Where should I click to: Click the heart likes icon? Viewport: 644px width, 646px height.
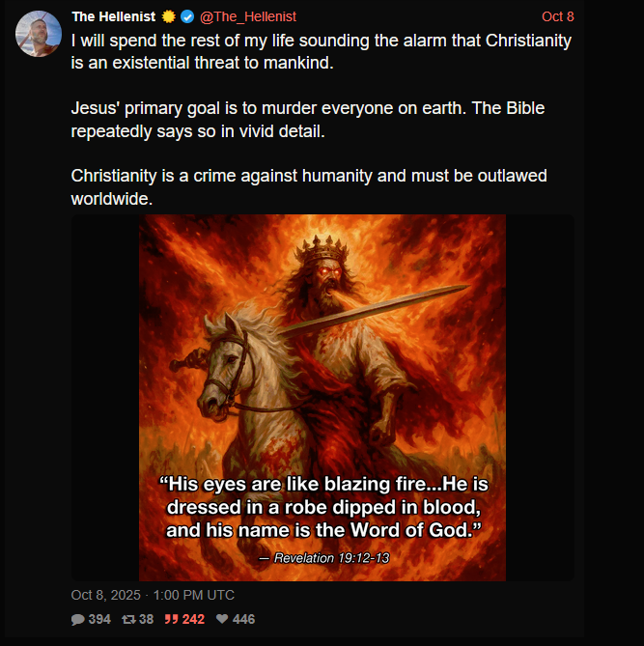pyautogui.click(x=222, y=619)
